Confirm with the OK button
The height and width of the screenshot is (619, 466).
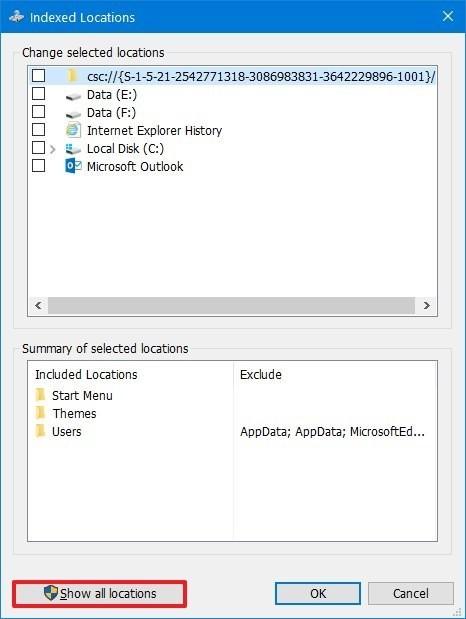(318, 593)
